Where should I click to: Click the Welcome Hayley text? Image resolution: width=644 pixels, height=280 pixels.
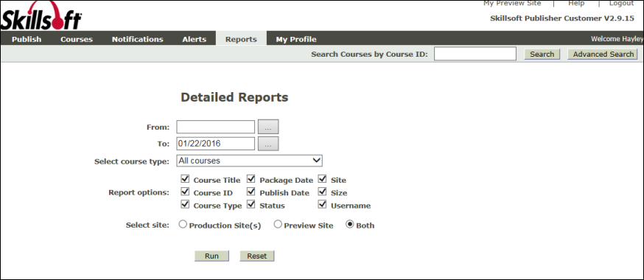pos(617,39)
